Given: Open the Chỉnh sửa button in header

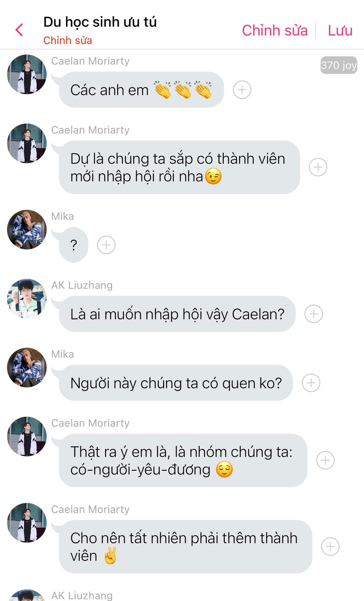Looking at the screenshot, I should tap(275, 30).
